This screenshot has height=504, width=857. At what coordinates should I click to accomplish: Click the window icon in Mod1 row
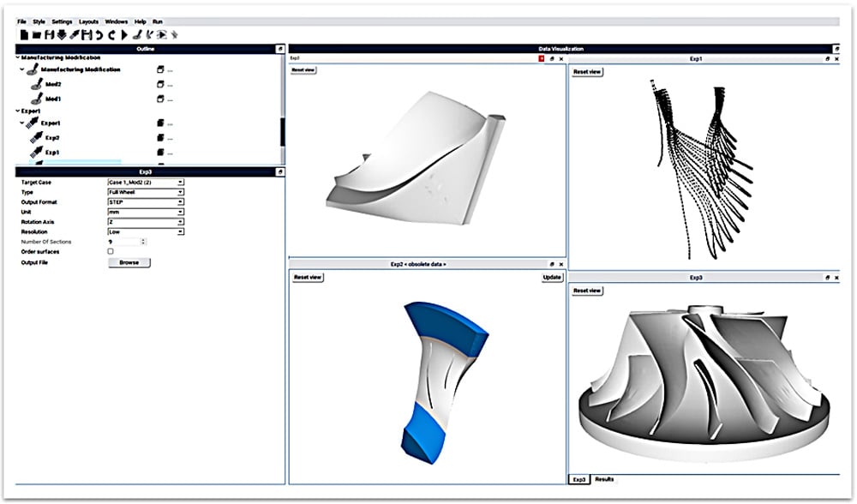(160, 99)
